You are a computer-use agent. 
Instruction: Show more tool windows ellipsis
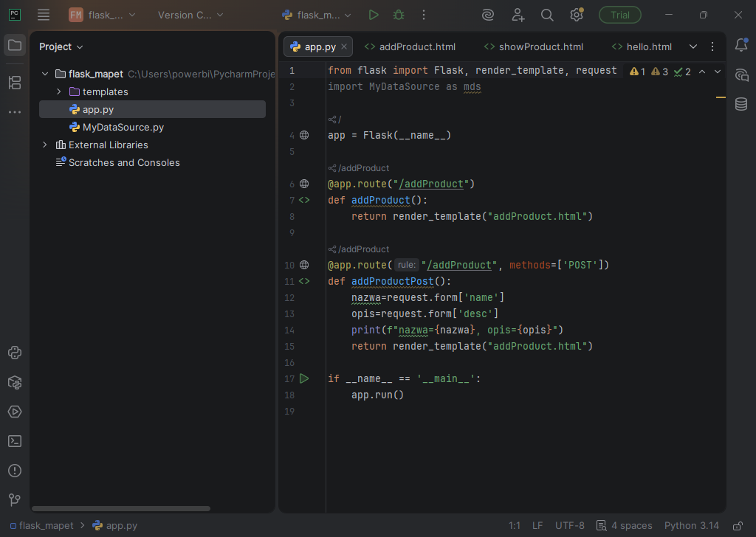(15, 112)
